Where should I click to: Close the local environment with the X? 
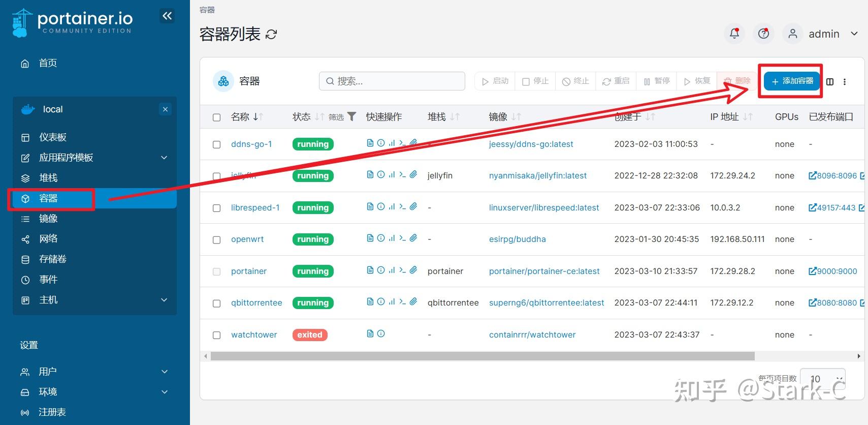pyautogui.click(x=165, y=109)
